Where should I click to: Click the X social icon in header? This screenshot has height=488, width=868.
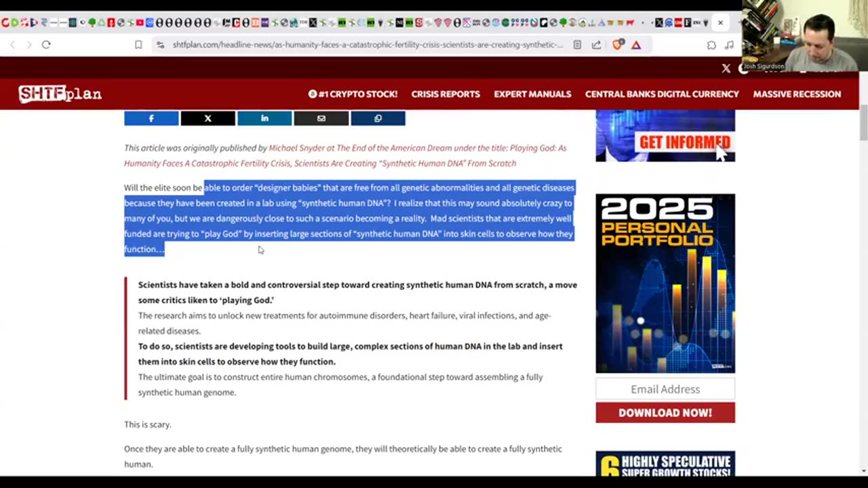pos(726,68)
